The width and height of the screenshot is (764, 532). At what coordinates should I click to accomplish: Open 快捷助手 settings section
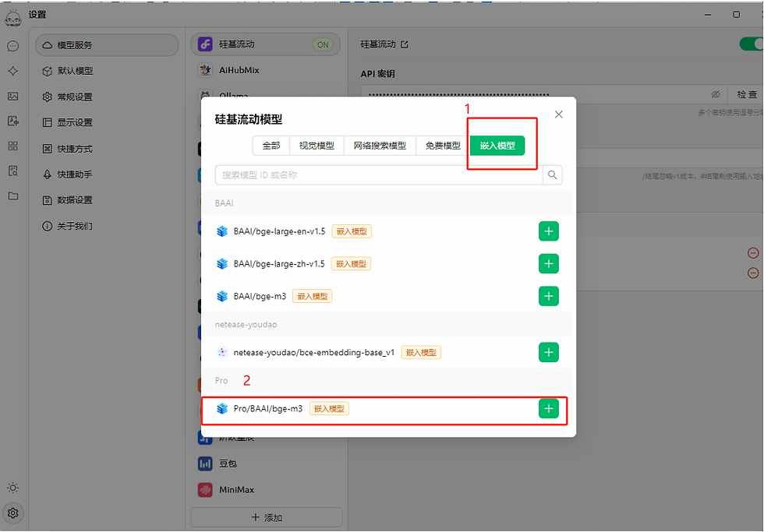107,174
